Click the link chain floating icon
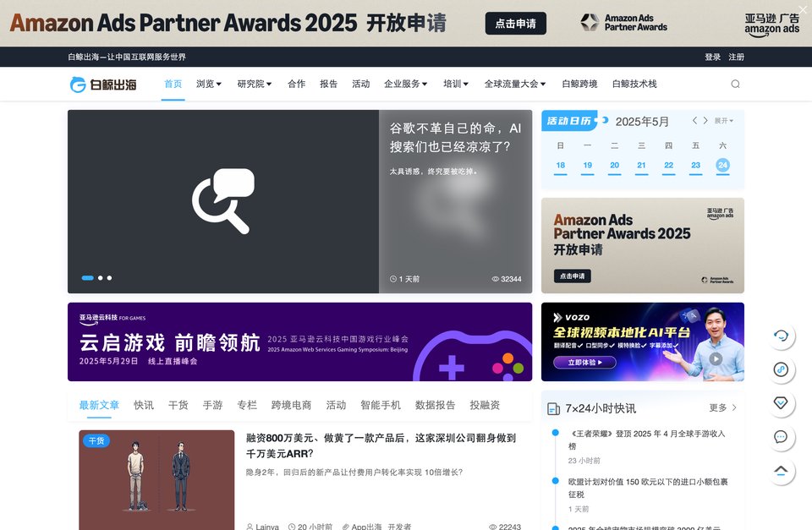Image resolution: width=812 pixels, height=530 pixels. 781,369
